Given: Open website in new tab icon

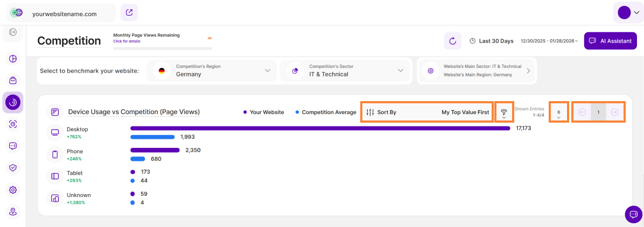Looking at the screenshot, I should (x=129, y=13).
